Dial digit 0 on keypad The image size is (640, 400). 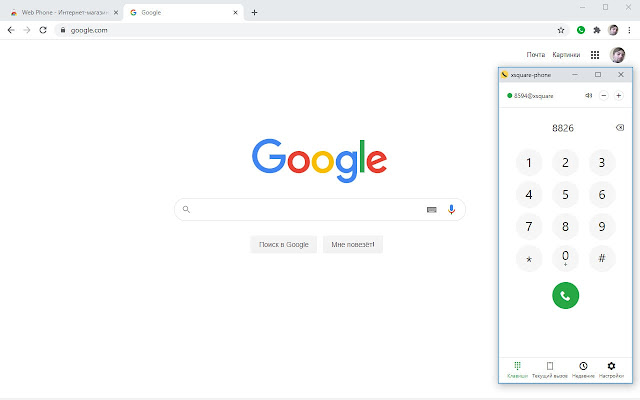coord(565,259)
